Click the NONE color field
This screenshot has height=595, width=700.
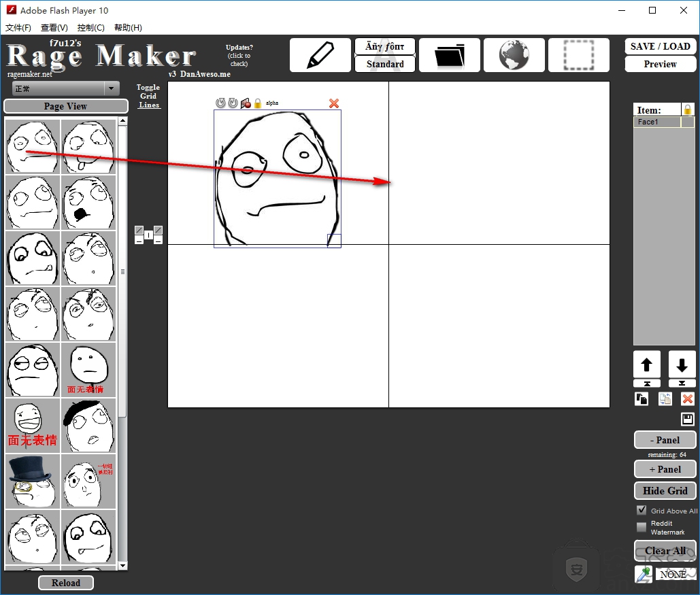click(676, 574)
